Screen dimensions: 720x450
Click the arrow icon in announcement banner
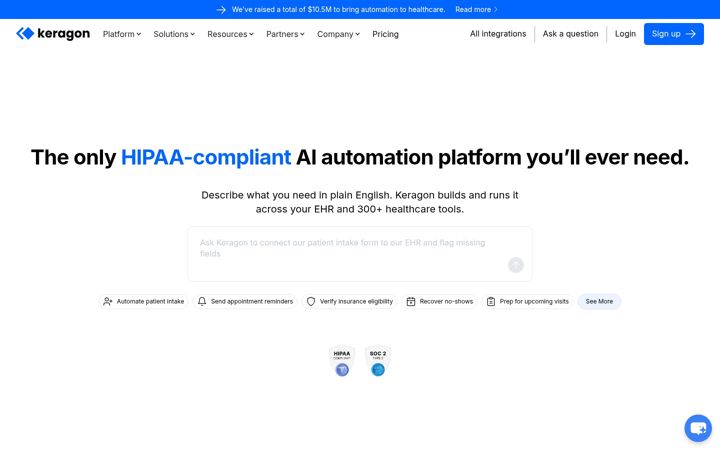tap(221, 10)
